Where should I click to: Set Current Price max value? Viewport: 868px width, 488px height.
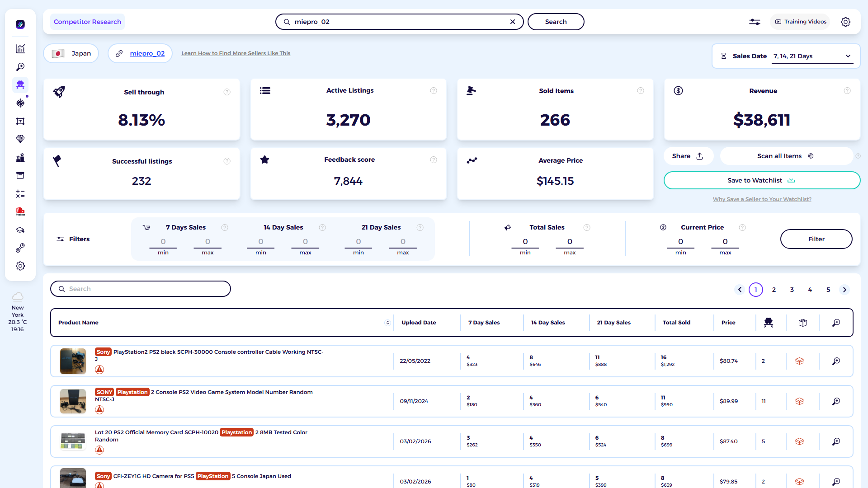725,242
